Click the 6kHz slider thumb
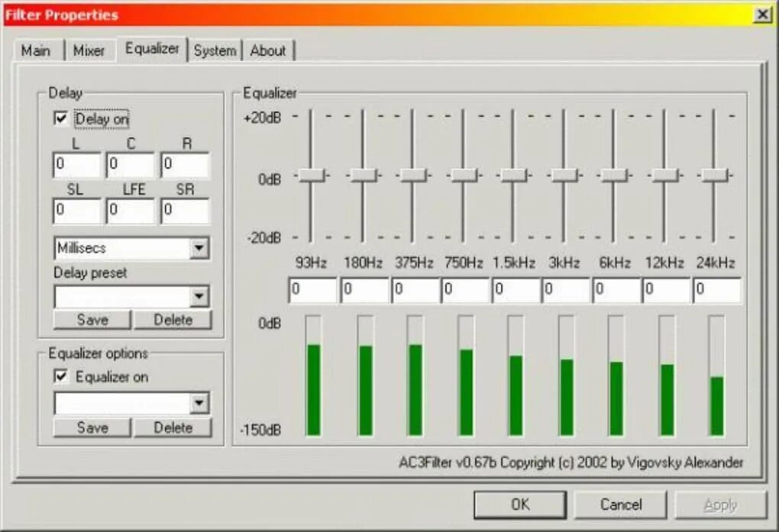 pyautogui.click(x=615, y=176)
